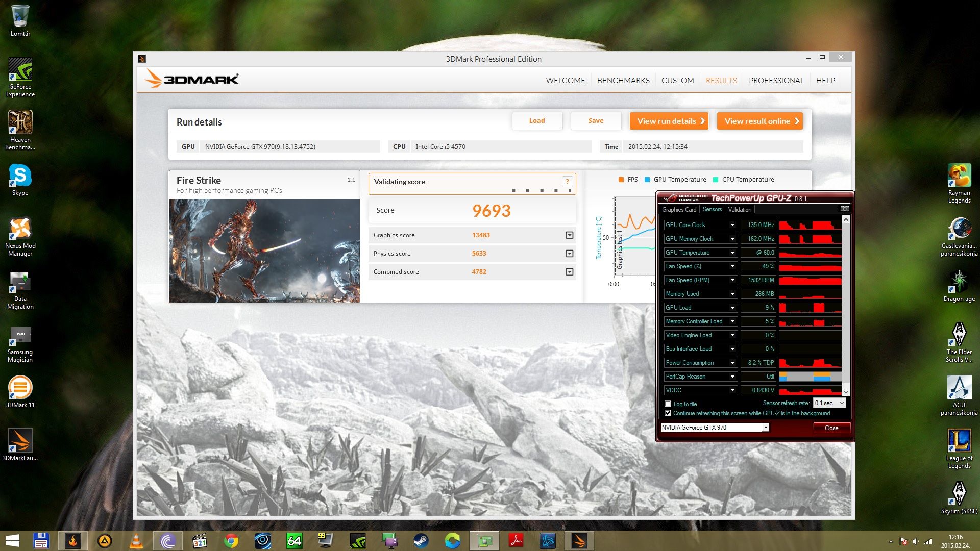
Task: Open Steam from the taskbar
Action: (x=421, y=541)
